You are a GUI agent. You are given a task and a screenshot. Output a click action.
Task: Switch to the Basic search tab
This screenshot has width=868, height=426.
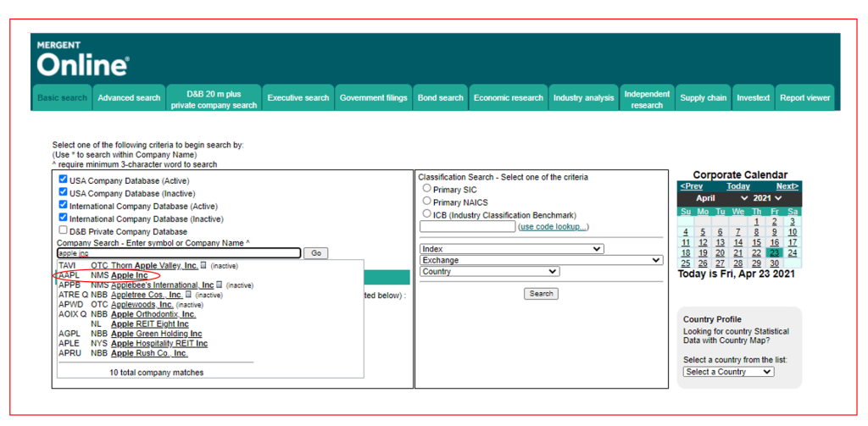pyautogui.click(x=62, y=98)
